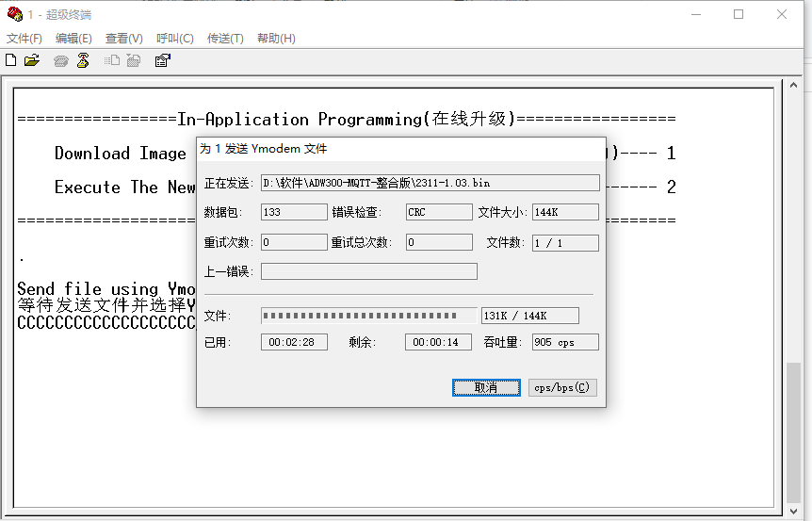This screenshot has height=521, width=812.
Task: Click the Open file folder icon
Action: 32,60
